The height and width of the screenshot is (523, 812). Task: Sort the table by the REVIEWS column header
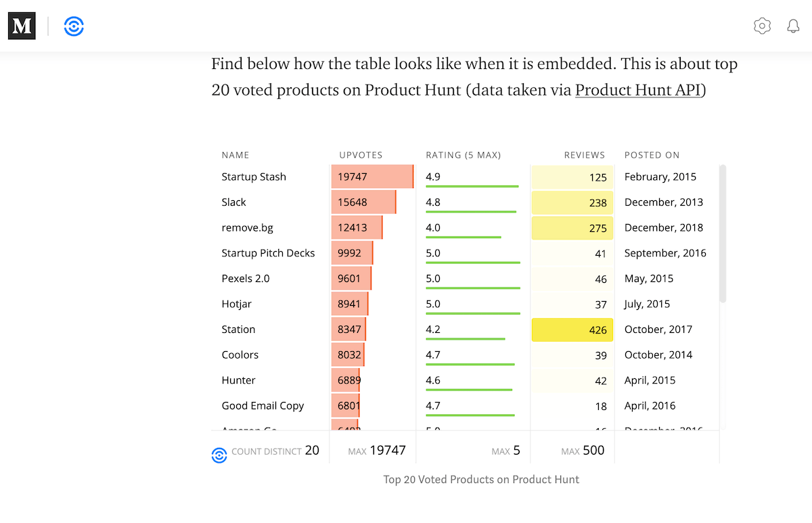click(584, 155)
